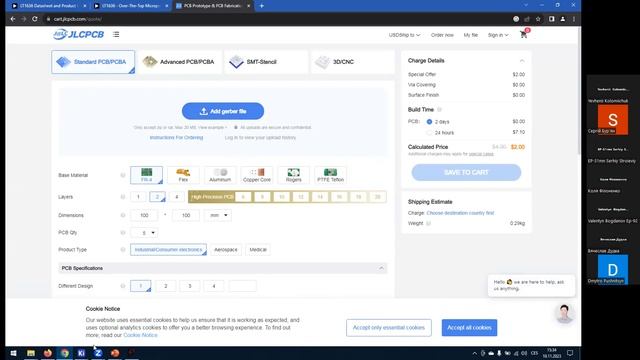Collapse the Charge Details panel
640x360 pixels.
coord(522,60)
